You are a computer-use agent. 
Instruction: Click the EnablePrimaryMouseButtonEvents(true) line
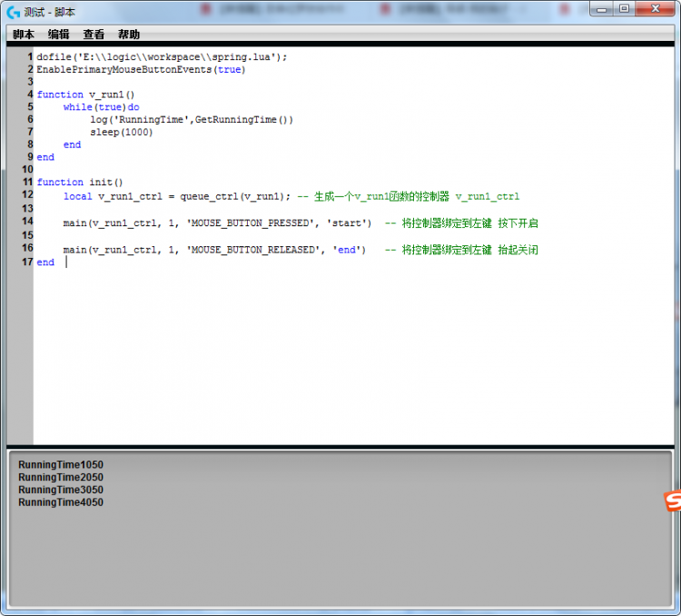(x=141, y=69)
